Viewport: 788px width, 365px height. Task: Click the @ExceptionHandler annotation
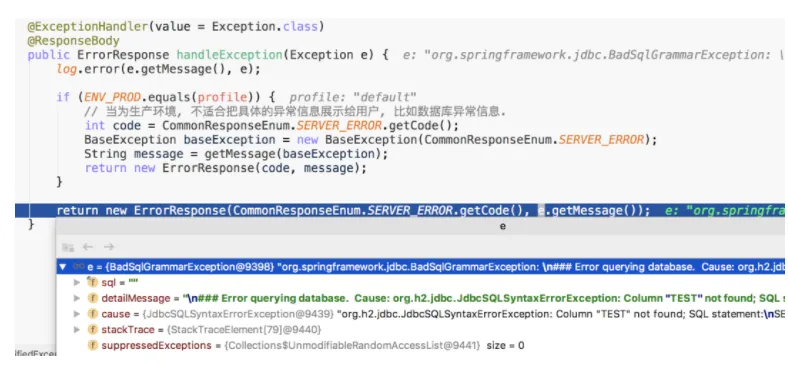[88, 26]
